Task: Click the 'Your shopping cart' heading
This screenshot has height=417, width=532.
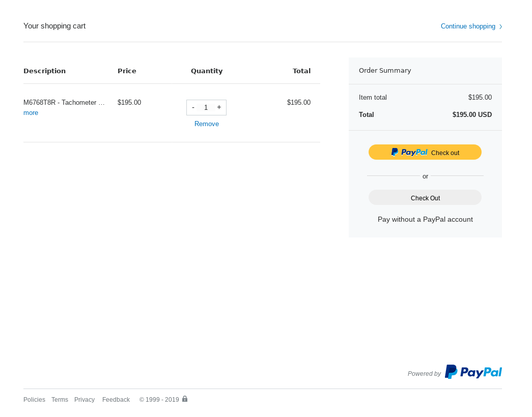Action: [x=54, y=26]
